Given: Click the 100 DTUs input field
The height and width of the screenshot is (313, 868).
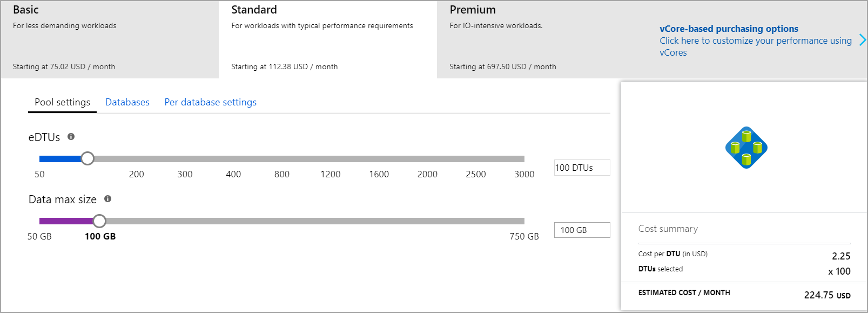Looking at the screenshot, I should coord(582,168).
